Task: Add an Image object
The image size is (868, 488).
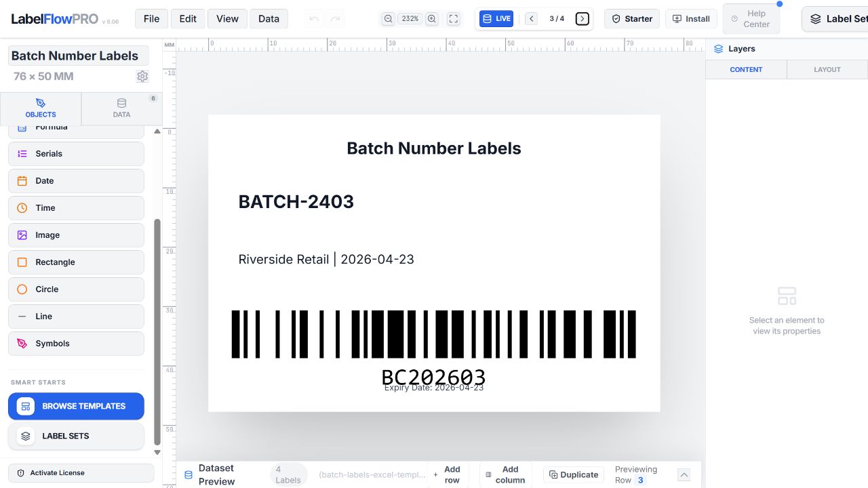Action: coord(76,235)
